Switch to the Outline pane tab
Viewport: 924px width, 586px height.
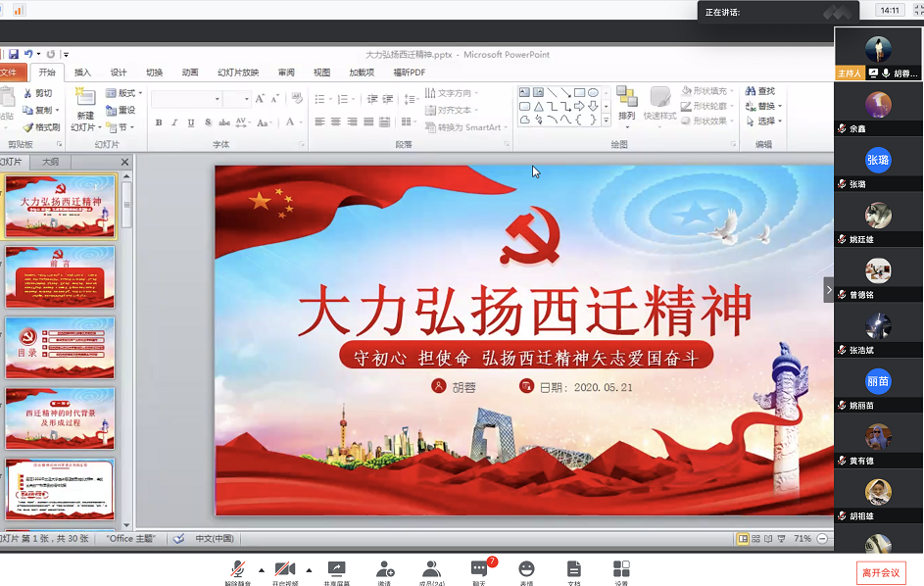[x=50, y=162]
